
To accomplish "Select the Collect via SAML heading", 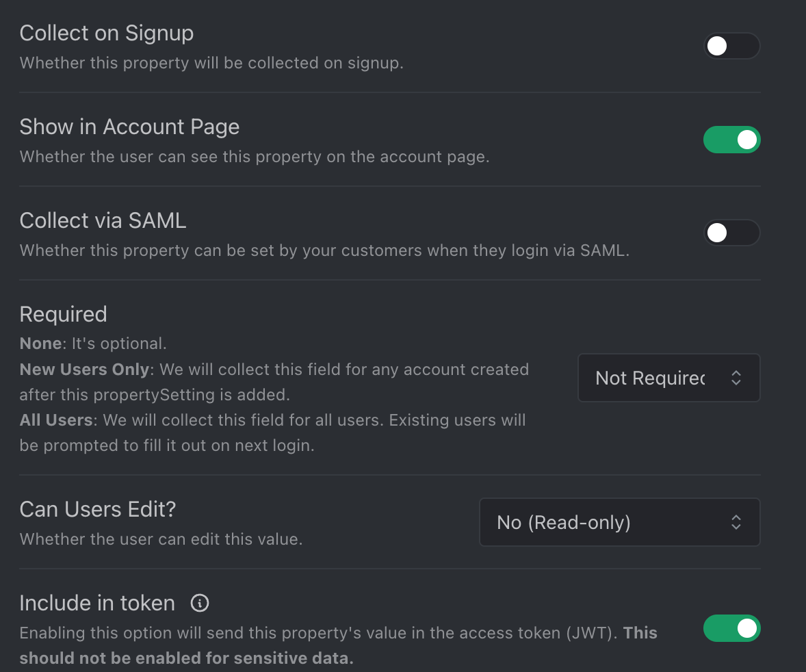I will point(103,220).
